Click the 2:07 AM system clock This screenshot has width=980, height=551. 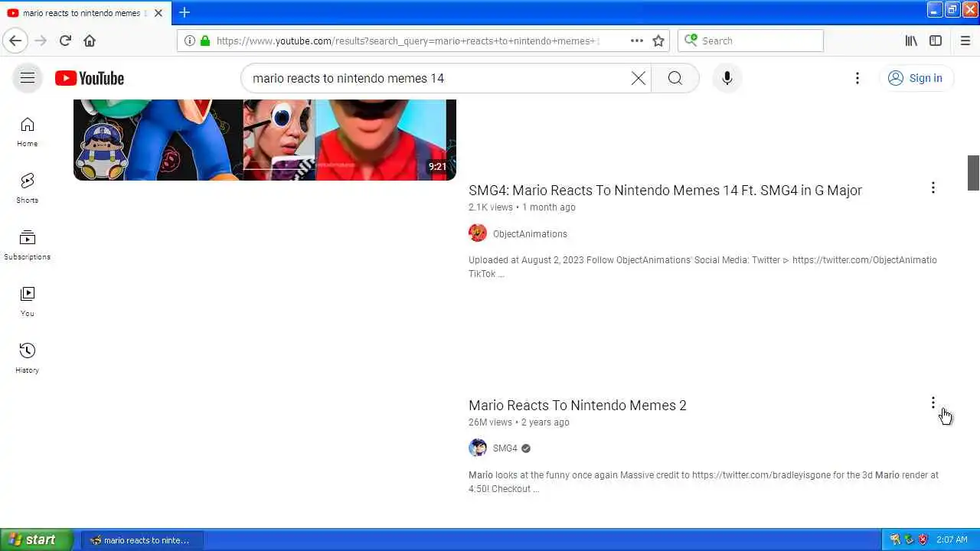952,540
